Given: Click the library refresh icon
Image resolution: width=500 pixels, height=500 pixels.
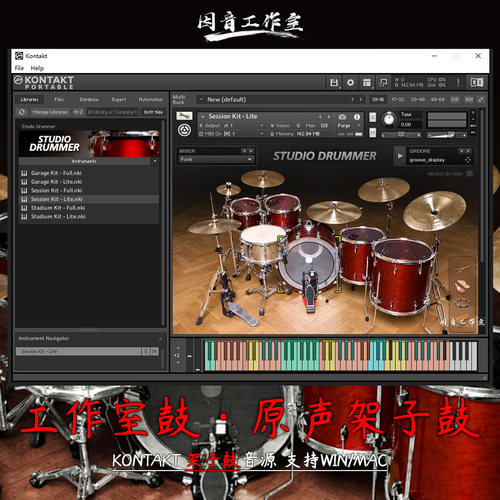Looking at the screenshot, I should pos(22,112).
